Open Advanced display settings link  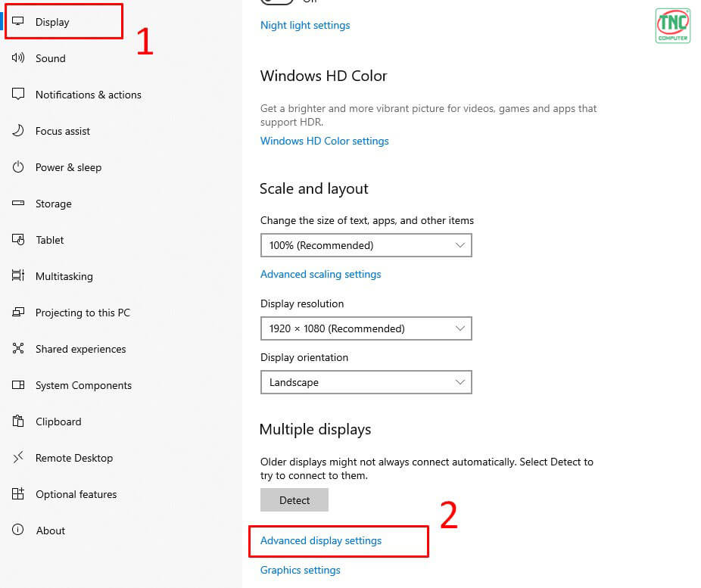[321, 540]
